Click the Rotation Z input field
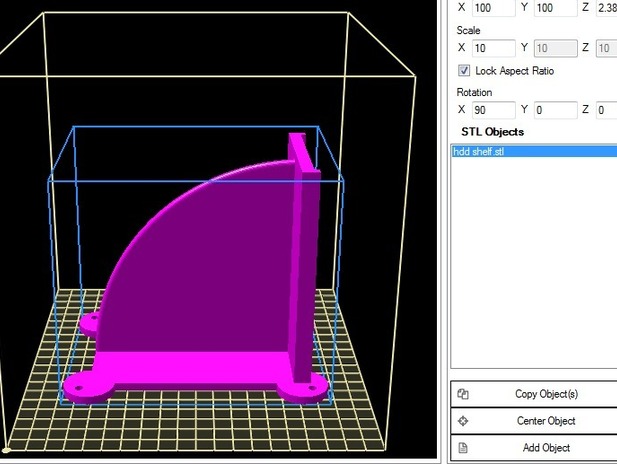This screenshot has height=464, width=617. pyautogui.click(x=606, y=110)
